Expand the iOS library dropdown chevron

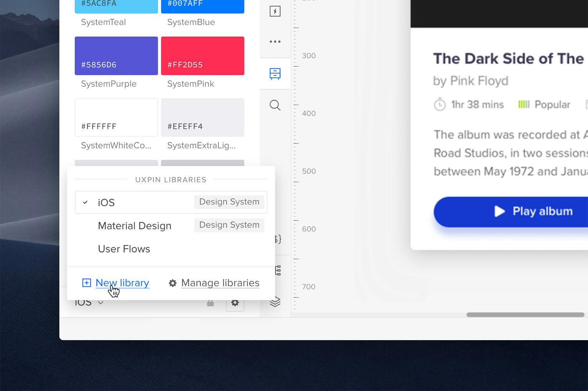tap(101, 303)
